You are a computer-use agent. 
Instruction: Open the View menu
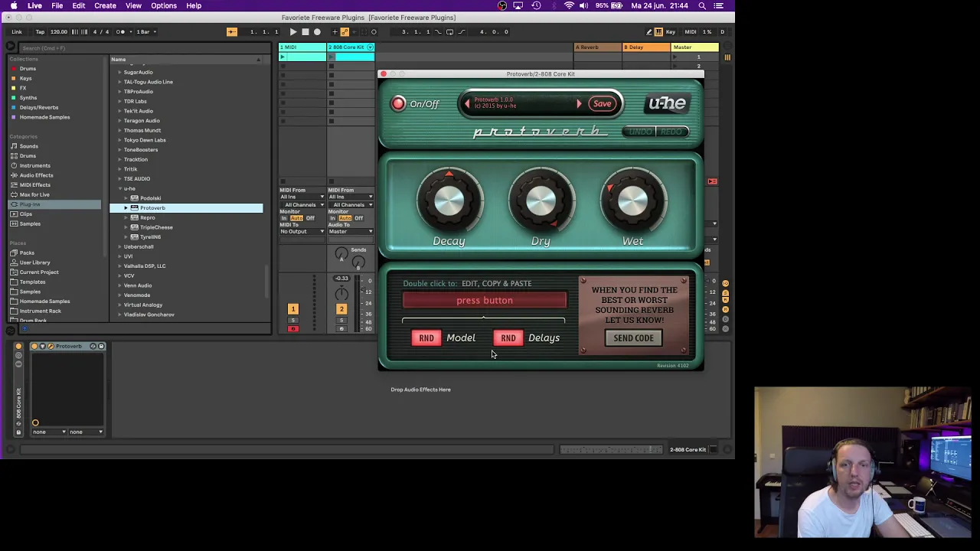point(133,5)
